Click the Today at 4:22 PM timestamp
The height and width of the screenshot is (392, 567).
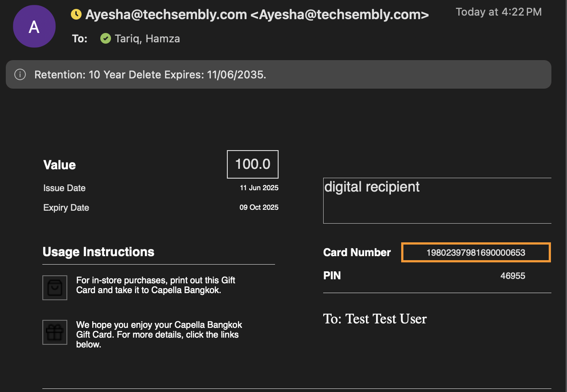[x=499, y=12]
